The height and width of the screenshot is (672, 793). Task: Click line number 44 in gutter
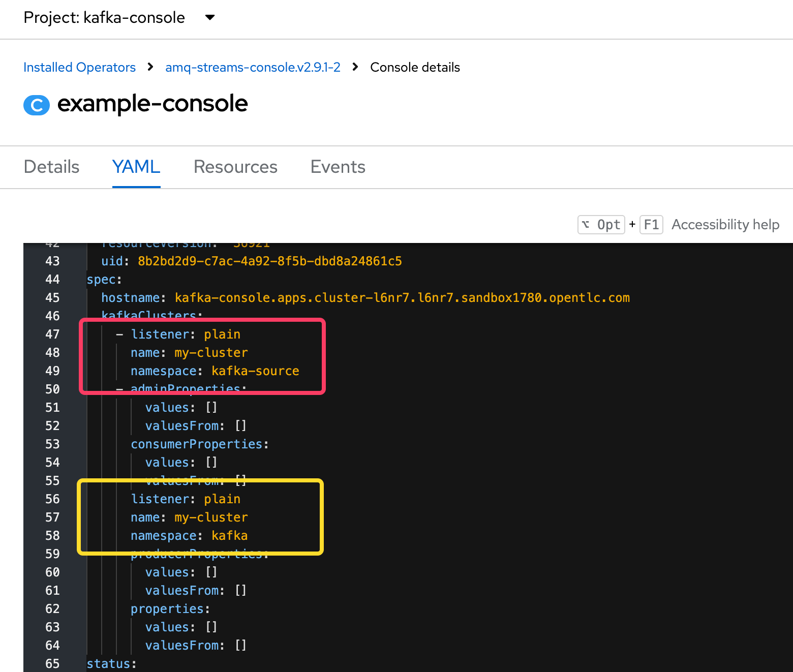(x=52, y=280)
